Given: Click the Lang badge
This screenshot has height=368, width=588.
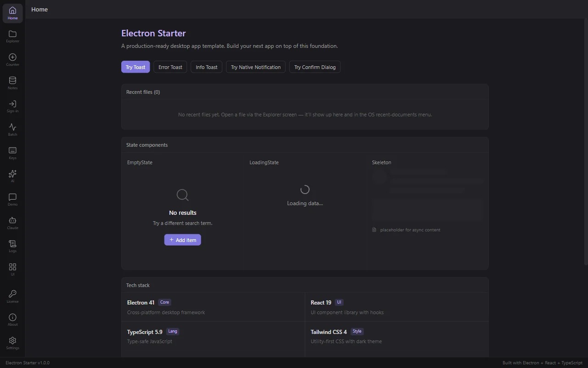Looking at the screenshot, I should pyautogui.click(x=173, y=331).
